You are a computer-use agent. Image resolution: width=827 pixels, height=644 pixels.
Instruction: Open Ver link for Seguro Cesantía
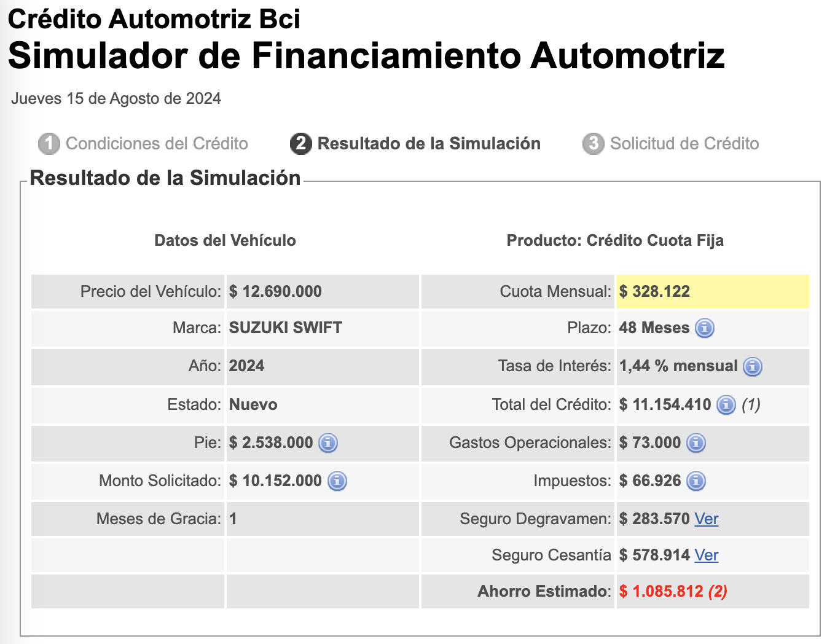tap(707, 555)
